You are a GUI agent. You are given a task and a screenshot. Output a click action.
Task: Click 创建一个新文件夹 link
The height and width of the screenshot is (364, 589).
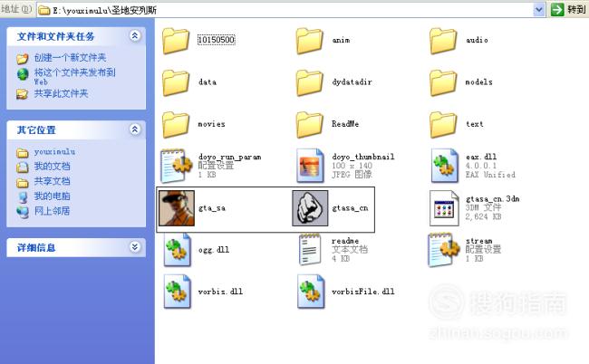(x=71, y=58)
